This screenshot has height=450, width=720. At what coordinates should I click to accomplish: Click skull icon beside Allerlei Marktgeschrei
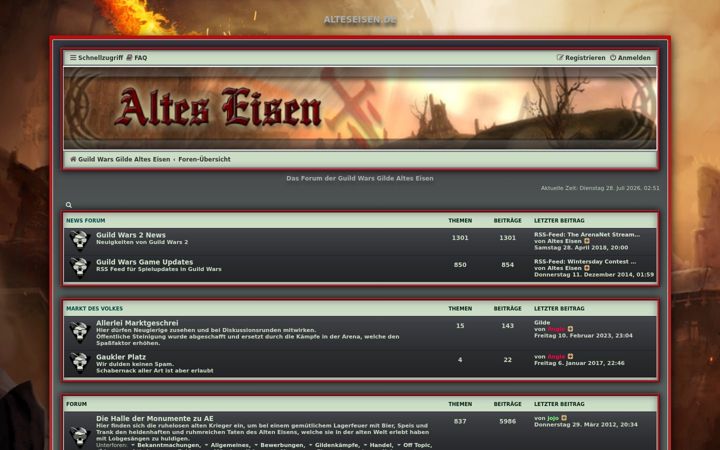pyautogui.click(x=80, y=332)
